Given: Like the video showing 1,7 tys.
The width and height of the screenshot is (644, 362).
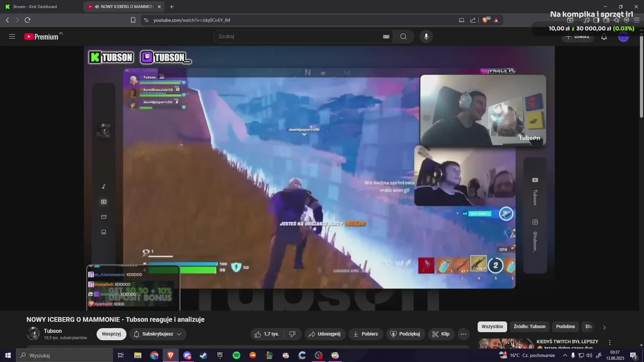Looking at the screenshot, I should click(x=267, y=334).
